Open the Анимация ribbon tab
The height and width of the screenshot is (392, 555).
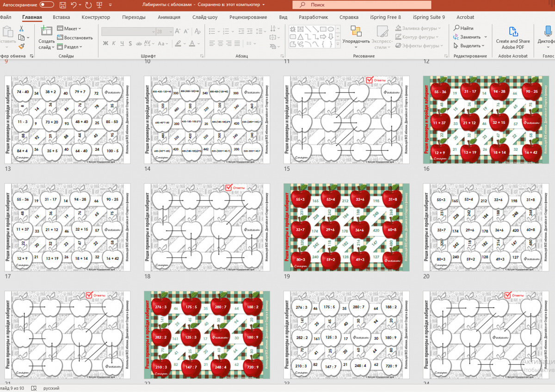(x=169, y=17)
